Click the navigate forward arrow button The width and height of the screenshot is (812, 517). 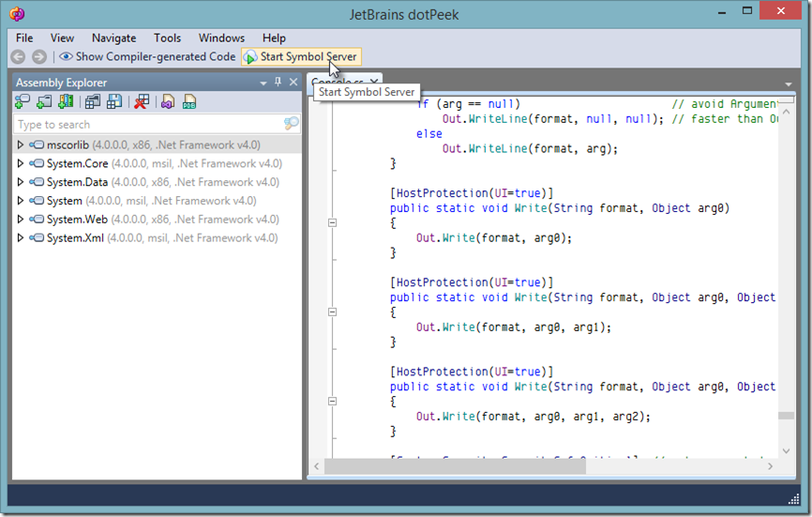tap(38, 57)
